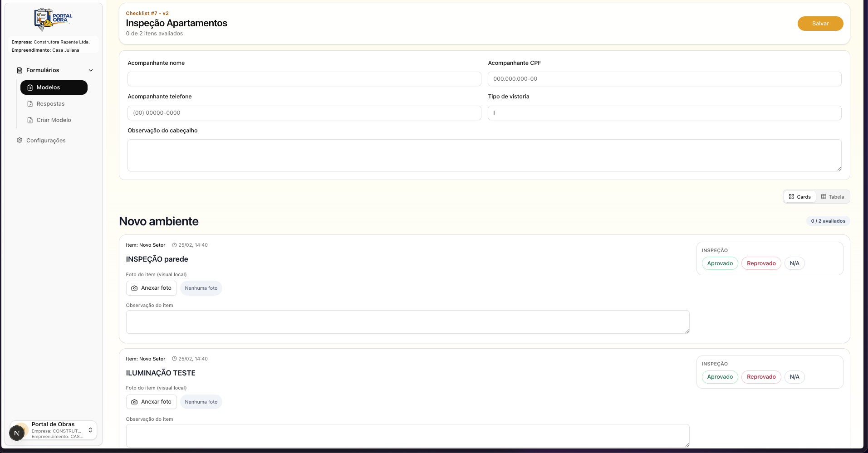Viewport: 868px width, 453px height.
Task: Mark INSPEÇÃO parede as Reprovado
Action: [x=761, y=263]
